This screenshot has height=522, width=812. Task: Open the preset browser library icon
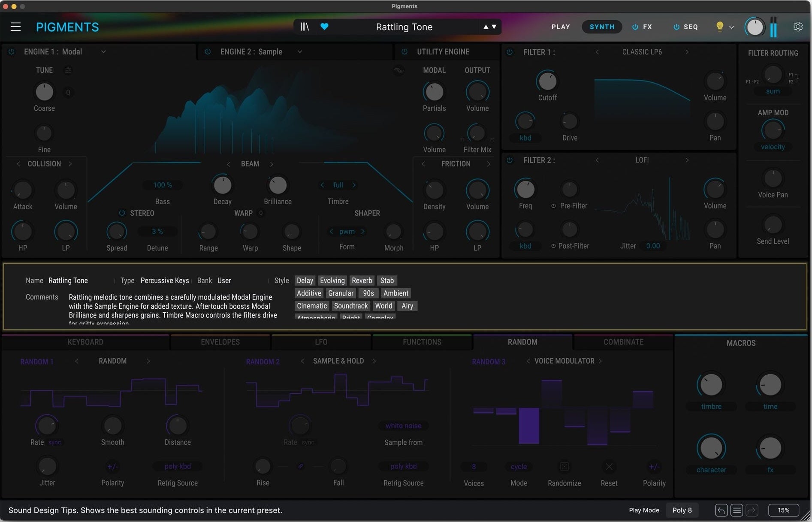coord(305,27)
